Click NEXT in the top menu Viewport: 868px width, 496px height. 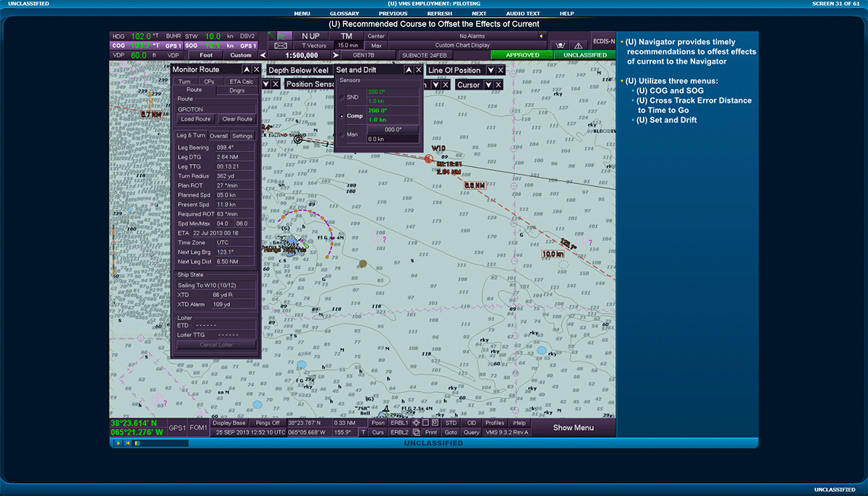coord(479,13)
